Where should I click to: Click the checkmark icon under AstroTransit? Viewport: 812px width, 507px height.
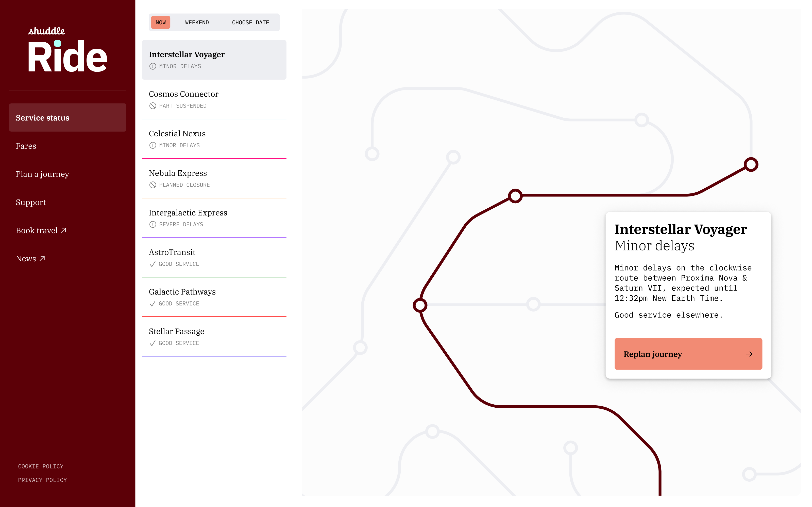pyautogui.click(x=152, y=264)
